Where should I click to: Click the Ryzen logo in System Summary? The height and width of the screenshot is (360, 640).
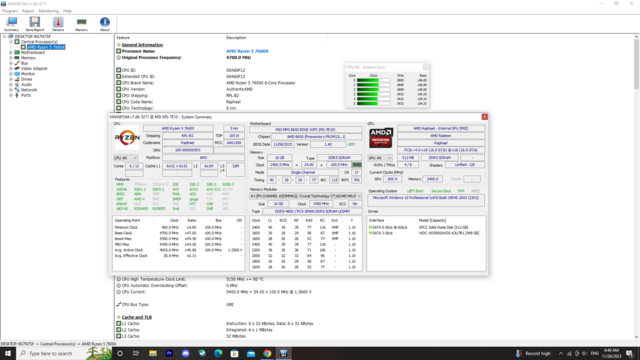pos(127,138)
